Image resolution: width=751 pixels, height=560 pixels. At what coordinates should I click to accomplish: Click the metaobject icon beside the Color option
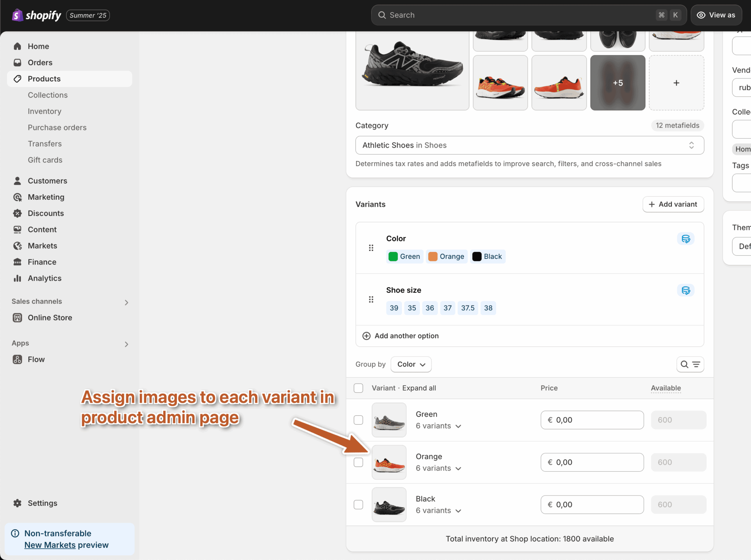[x=685, y=239]
